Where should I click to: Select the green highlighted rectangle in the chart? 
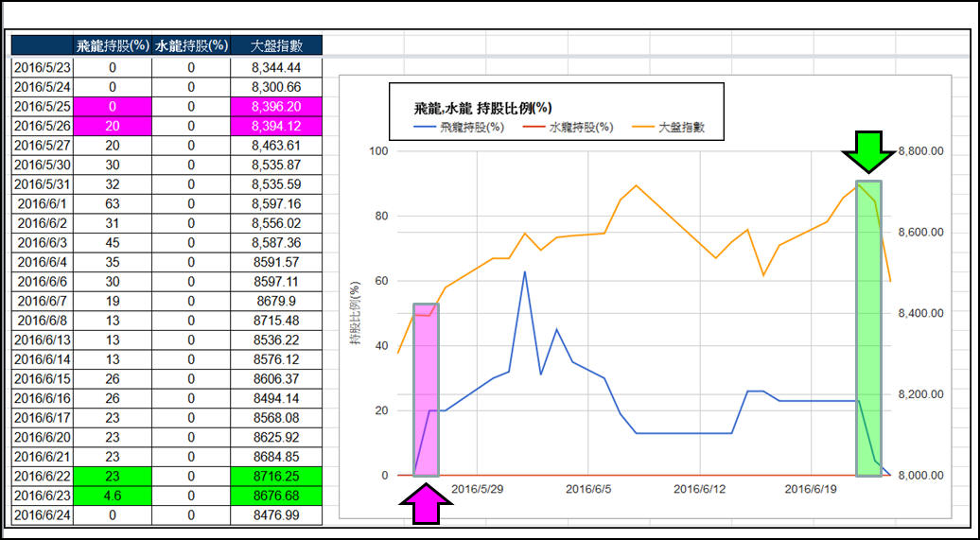tap(868, 326)
